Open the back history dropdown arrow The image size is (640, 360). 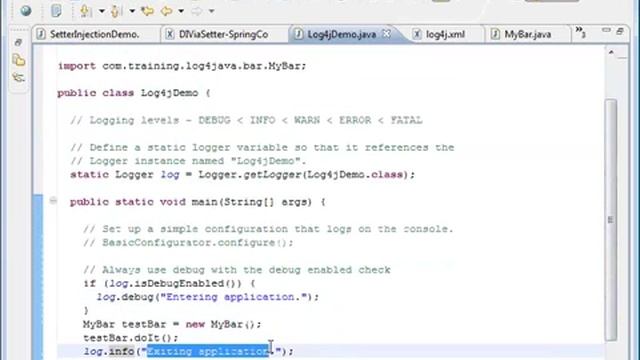click(x=181, y=11)
